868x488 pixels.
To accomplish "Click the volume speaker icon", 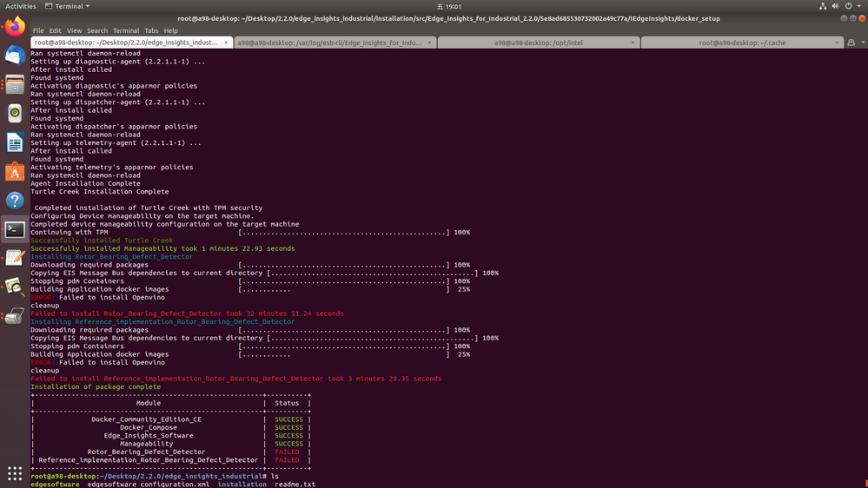I will (835, 6).
